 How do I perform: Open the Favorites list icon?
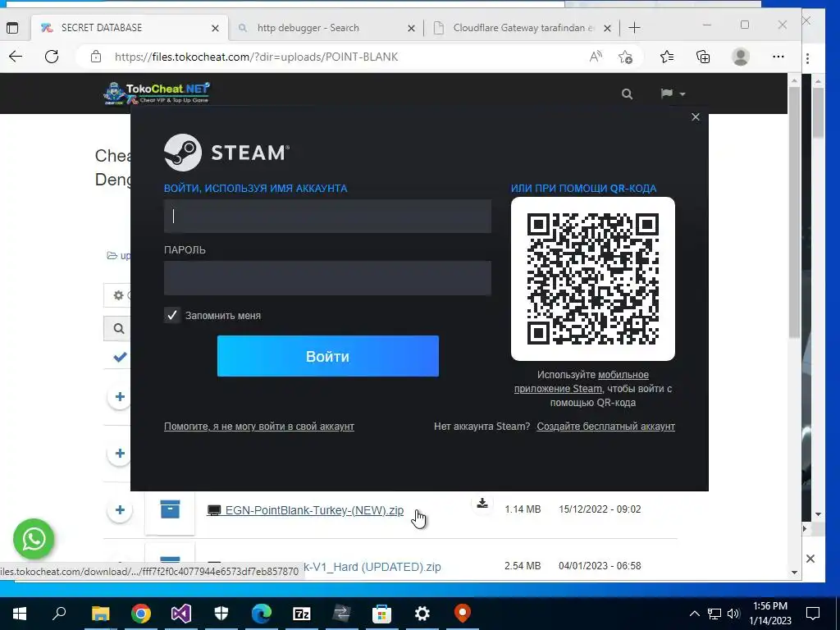click(667, 57)
